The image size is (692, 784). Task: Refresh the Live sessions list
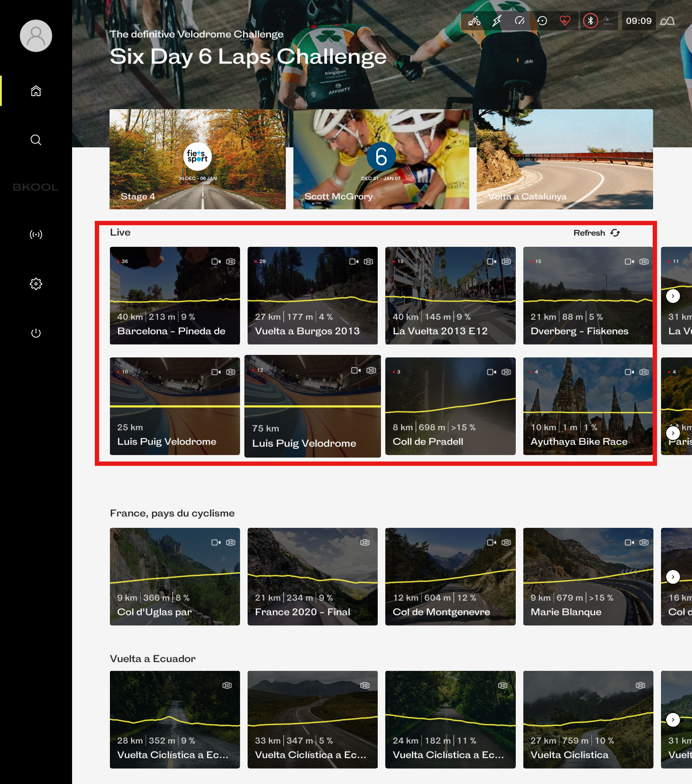tap(596, 233)
